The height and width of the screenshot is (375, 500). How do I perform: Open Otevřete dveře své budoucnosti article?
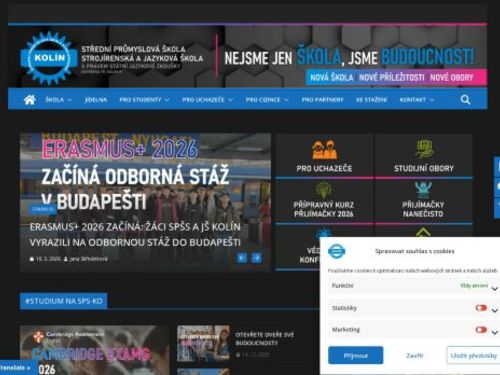click(x=265, y=338)
